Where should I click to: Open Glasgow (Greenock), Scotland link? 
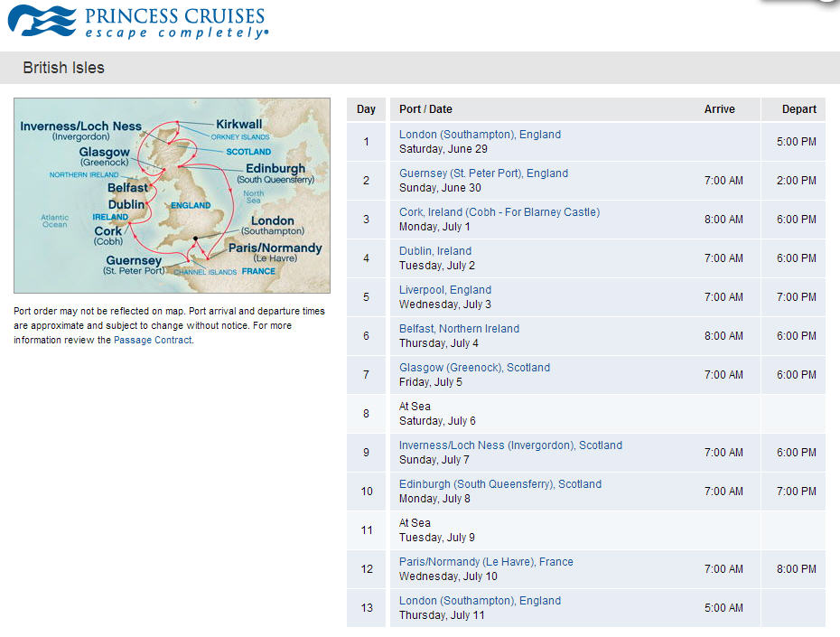click(474, 368)
